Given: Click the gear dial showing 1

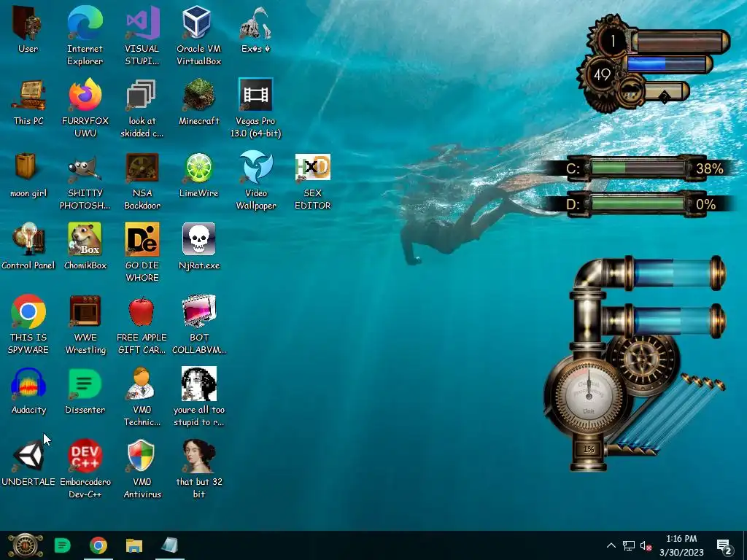Looking at the screenshot, I should coord(613,41).
